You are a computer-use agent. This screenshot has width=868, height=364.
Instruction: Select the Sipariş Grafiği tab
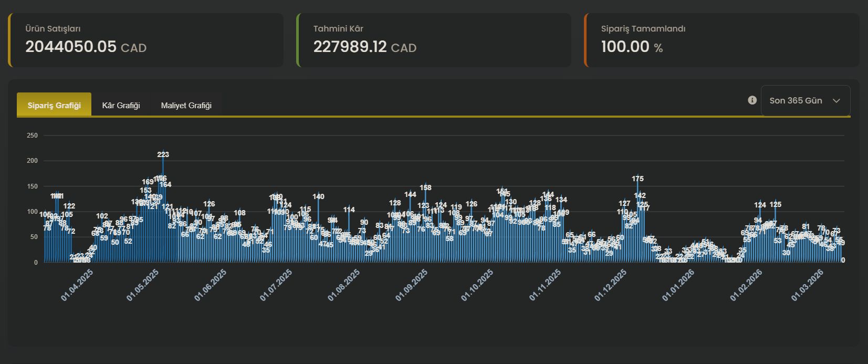(x=54, y=105)
